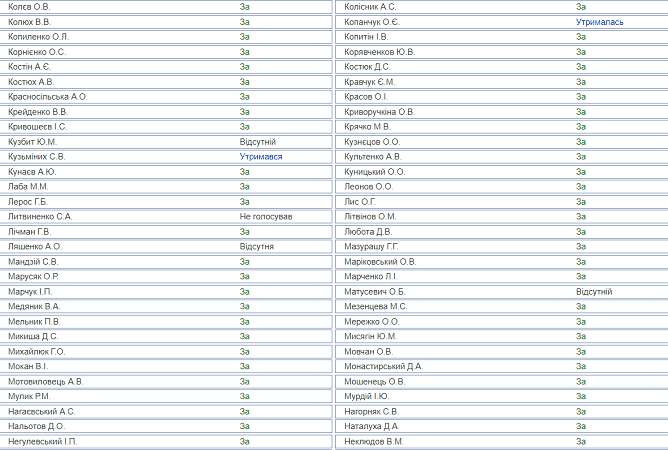Select the Не голосував vote value
The width and height of the screenshot is (668, 450).
coord(266,217)
